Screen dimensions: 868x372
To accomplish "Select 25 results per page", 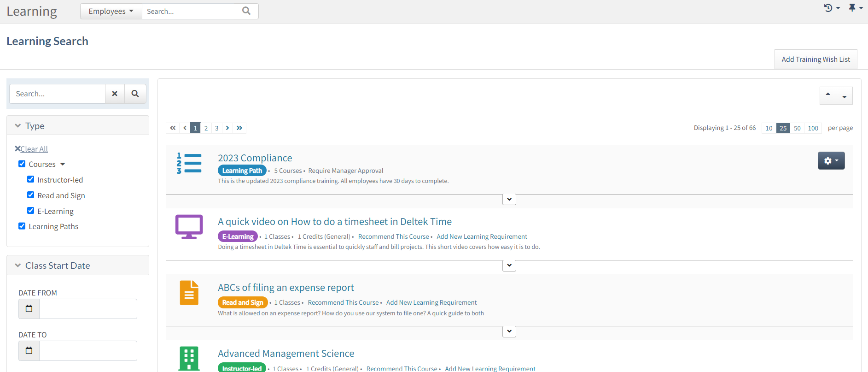I will tap(783, 128).
